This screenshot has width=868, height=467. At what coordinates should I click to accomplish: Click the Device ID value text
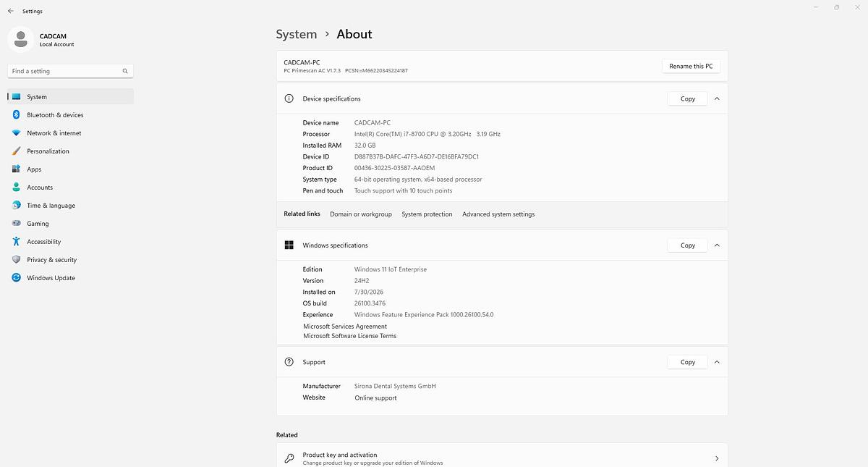[417, 157]
